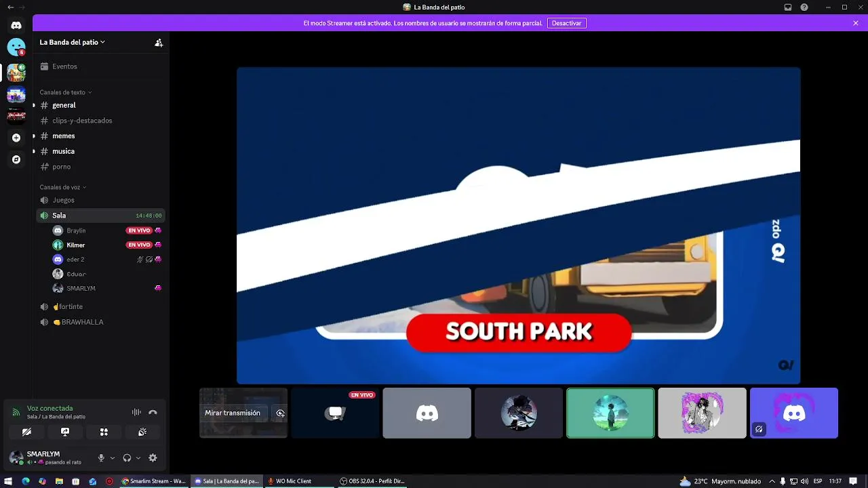This screenshot has width=868, height=488.
Task: Click SMARLYM in the voice channel list
Action: 81,288
